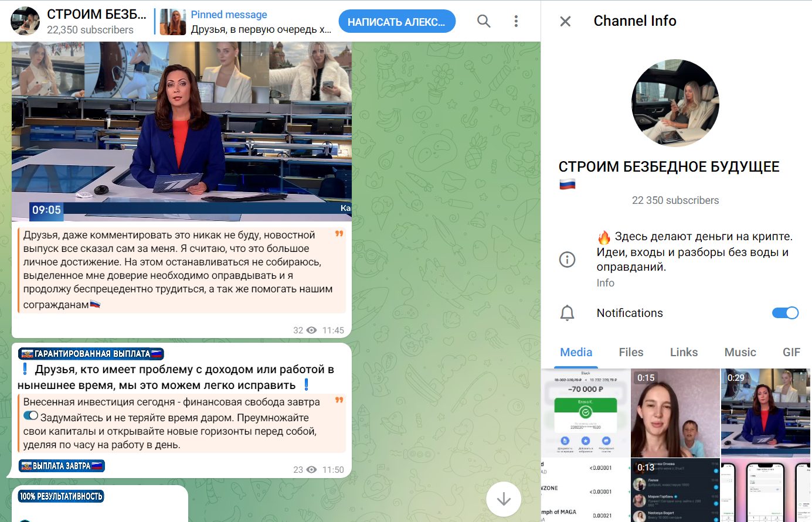The image size is (812, 522).
Task: Click the quote beginning Внесенная инвестиция сегодня
Action: click(x=182, y=424)
